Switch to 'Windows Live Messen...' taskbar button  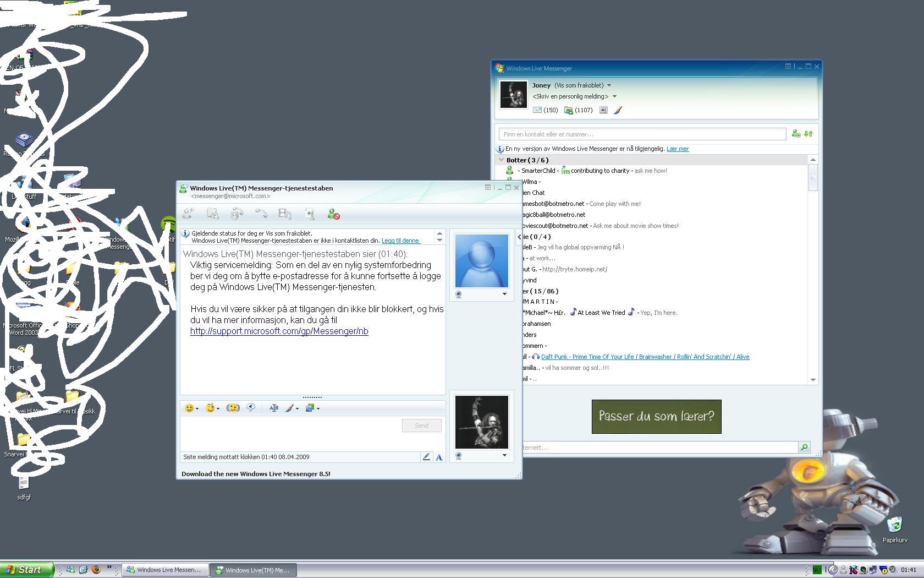point(164,570)
